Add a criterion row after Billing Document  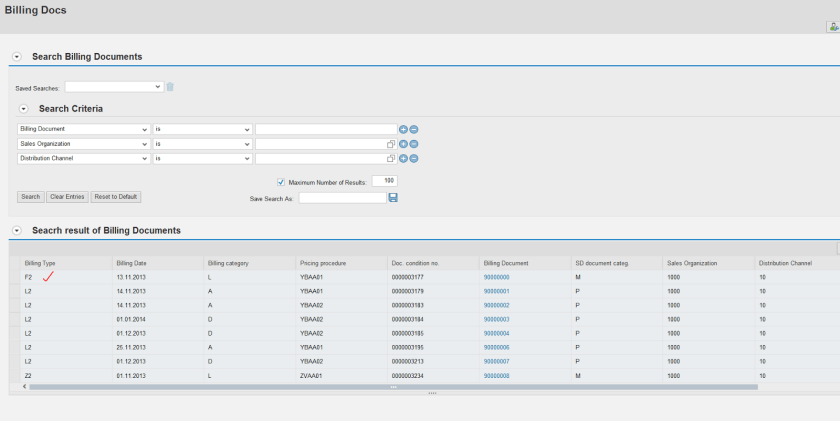coord(404,129)
